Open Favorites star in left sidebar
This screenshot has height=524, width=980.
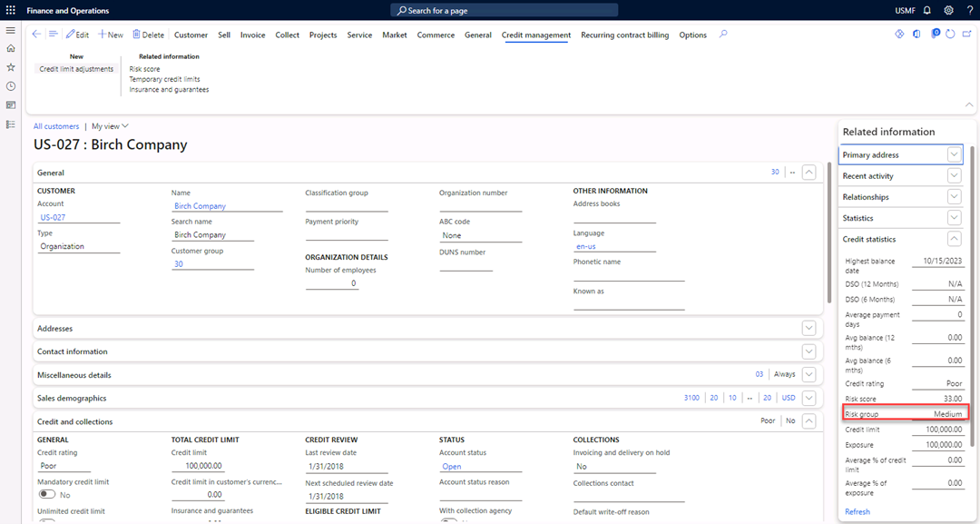coord(11,67)
